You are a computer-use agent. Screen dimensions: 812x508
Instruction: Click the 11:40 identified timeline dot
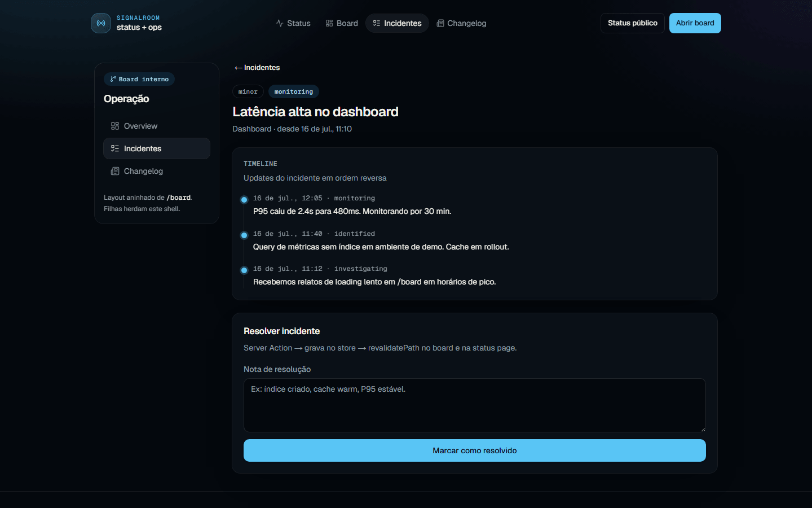[244, 235]
